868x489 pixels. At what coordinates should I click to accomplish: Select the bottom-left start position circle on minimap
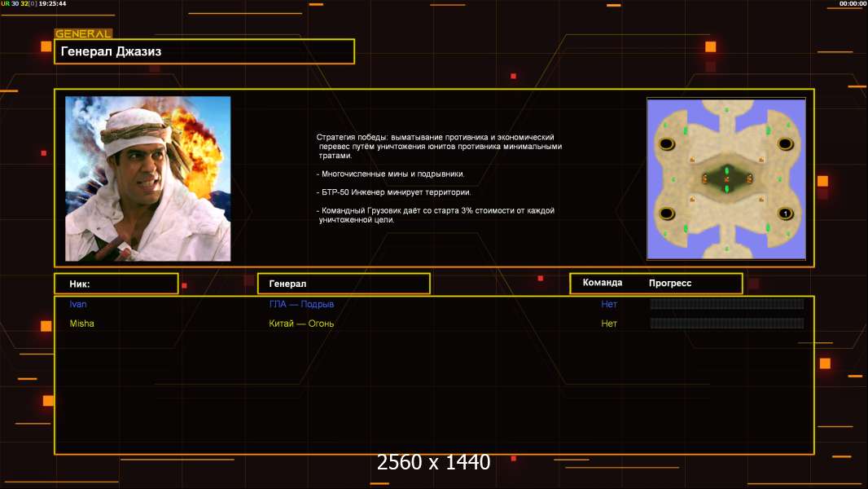pos(667,214)
